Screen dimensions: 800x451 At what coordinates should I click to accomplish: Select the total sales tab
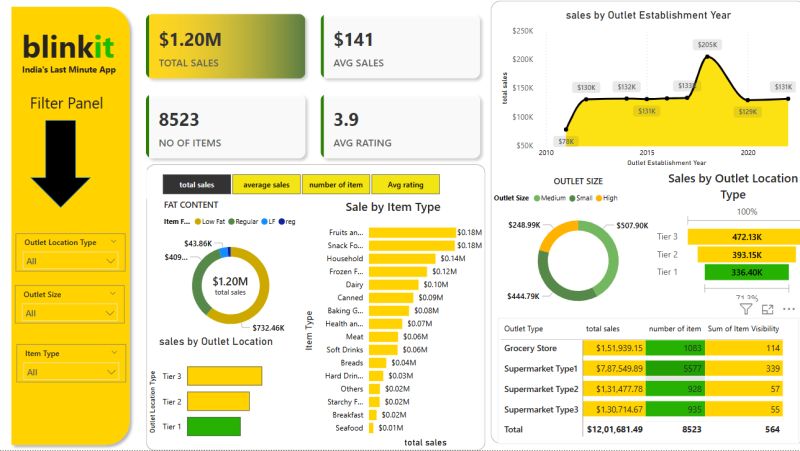point(196,185)
